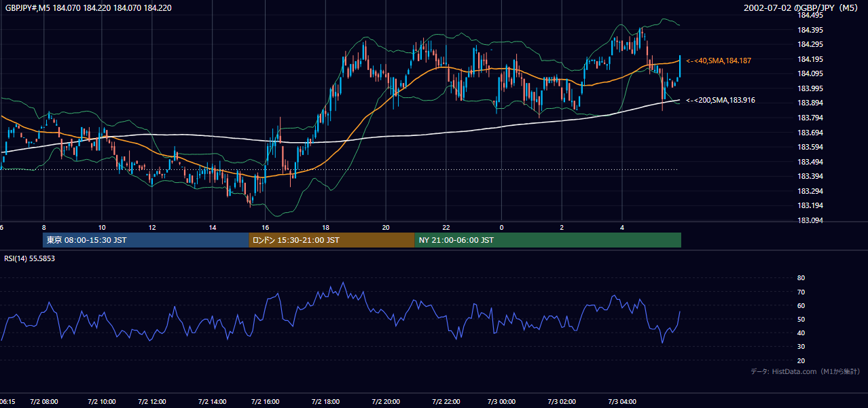Click the RSI 50 level label
This screenshot has width=868, height=408.
click(801, 319)
